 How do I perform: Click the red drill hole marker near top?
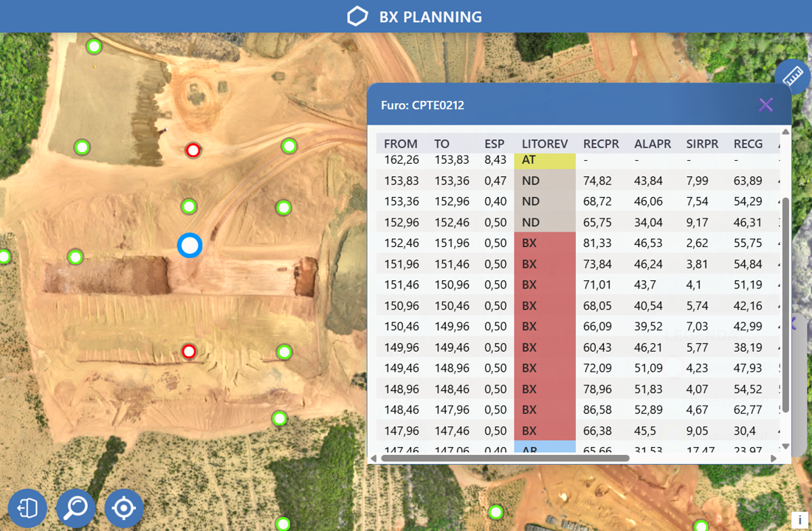pos(193,150)
